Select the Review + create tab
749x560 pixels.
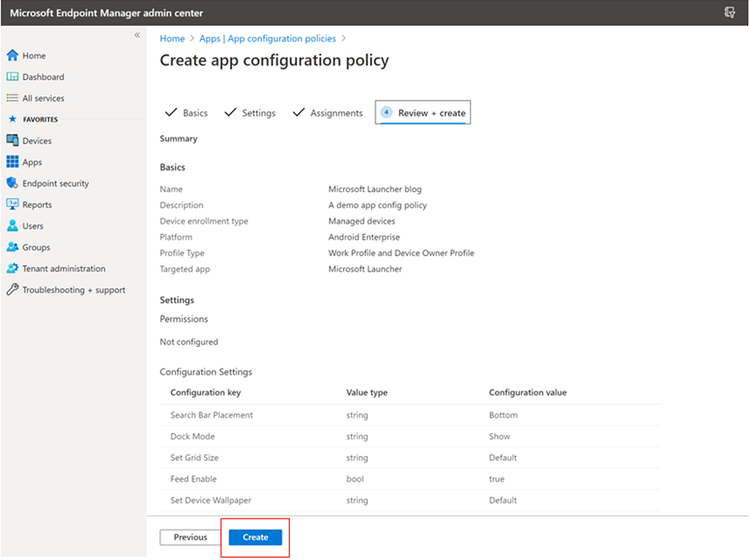(423, 112)
